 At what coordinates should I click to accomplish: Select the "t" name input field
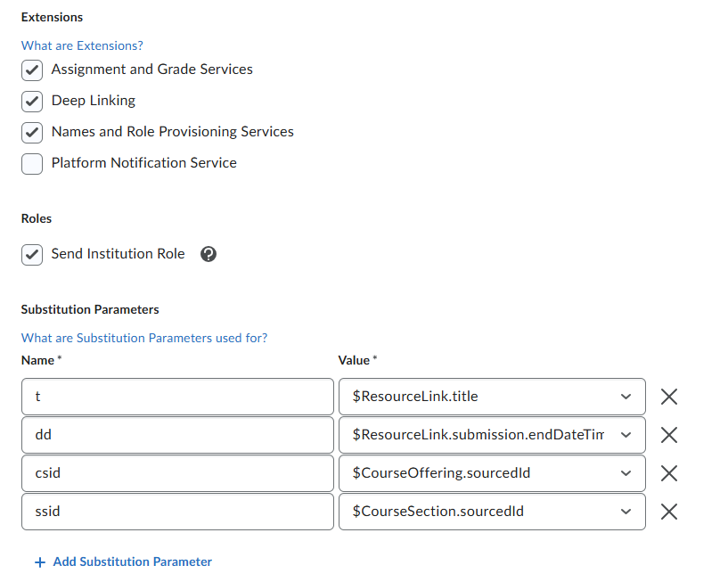click(x=176, y=396)
